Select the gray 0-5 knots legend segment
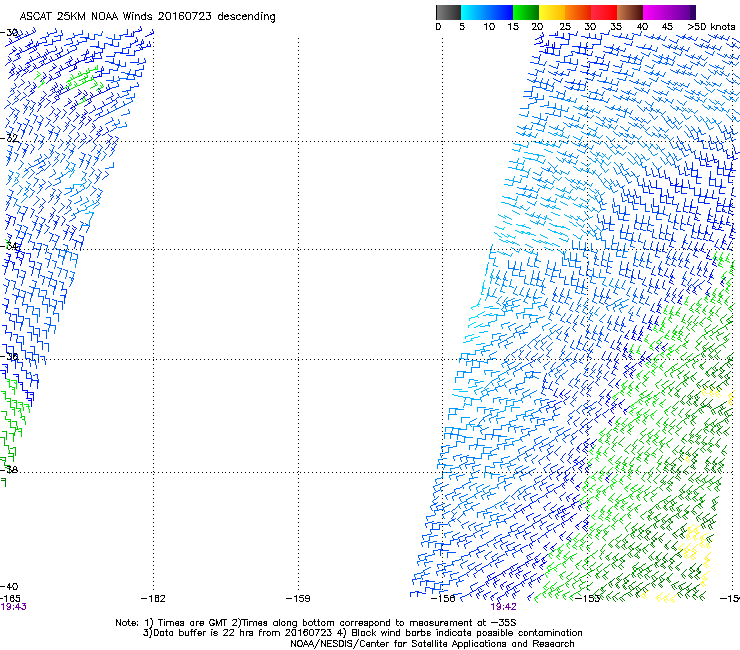This screenshot has width=740, height=650. [448, 12]
